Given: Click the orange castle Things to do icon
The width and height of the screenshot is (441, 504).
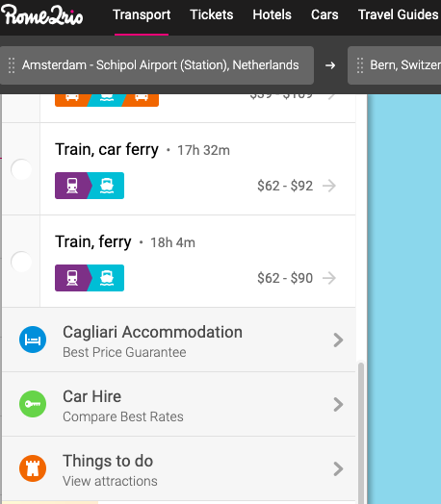Looking at the screenshot, I should tap(33, 468).
